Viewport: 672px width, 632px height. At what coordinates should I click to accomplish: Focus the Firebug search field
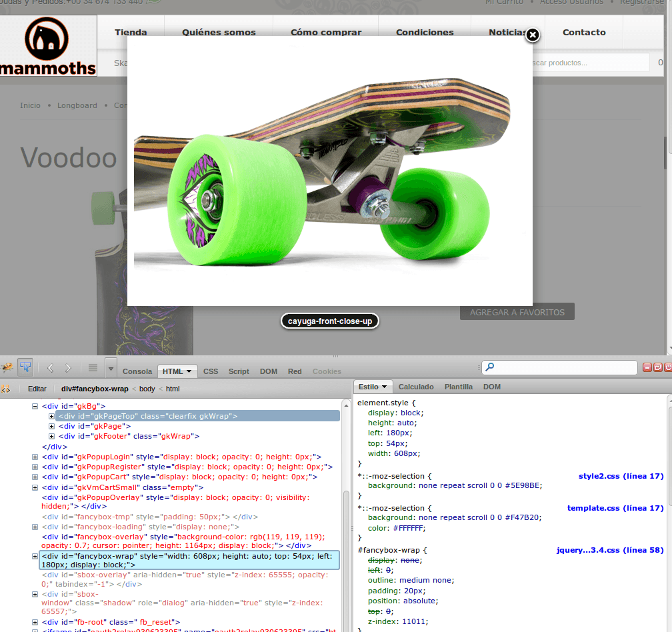click(559, 367)
